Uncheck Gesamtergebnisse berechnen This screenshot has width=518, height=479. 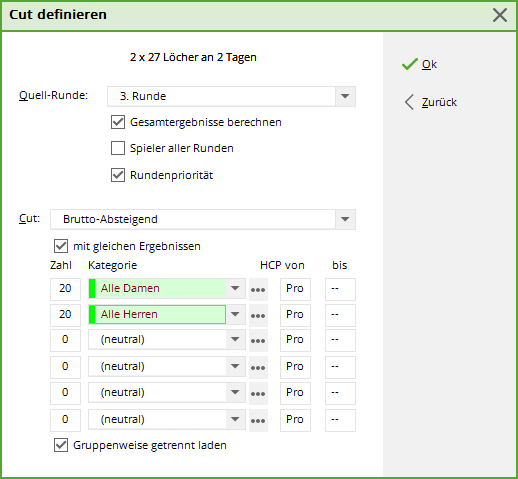pyautogui.click(x=118, y=122)
